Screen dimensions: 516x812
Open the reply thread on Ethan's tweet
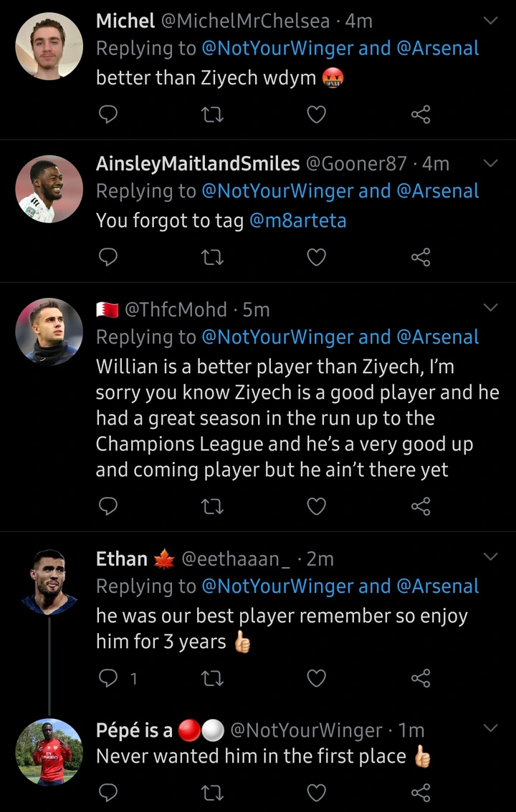[107, 678]
